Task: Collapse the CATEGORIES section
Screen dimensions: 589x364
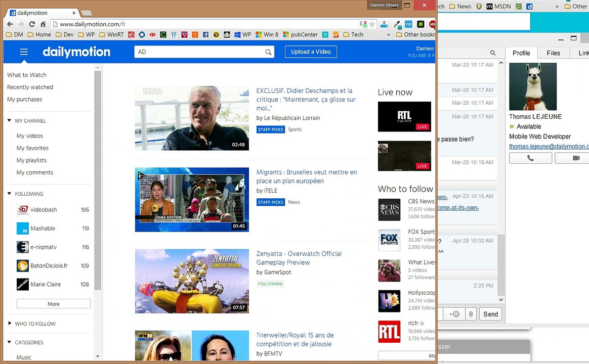Action: pos(10,342)
